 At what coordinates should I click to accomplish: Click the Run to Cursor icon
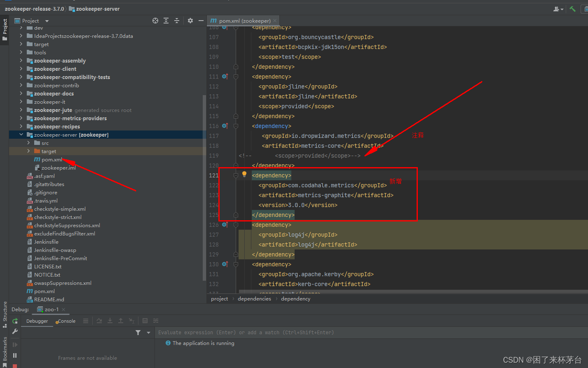(x=131, y=321)
